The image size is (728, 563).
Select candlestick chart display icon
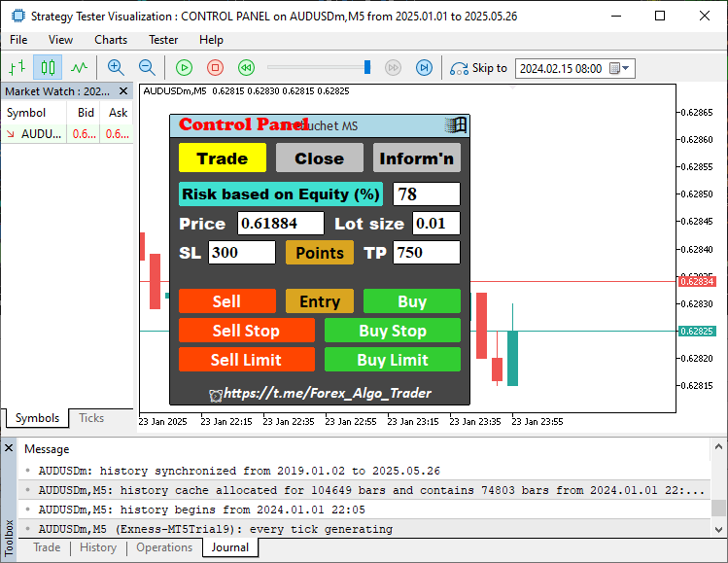pyautogui.click(x=48, y=68)
